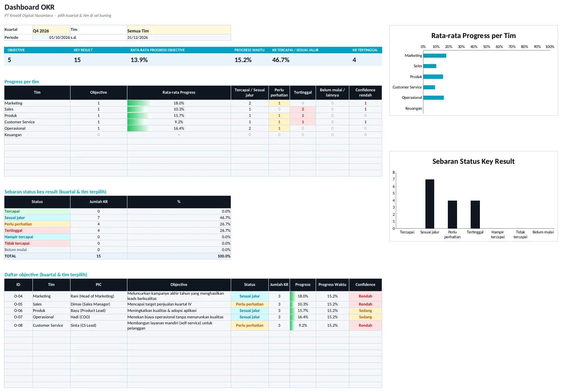The height and width of the screenshot is (392, 562).
Task: Click objective ID O-04
Action: 18,296
